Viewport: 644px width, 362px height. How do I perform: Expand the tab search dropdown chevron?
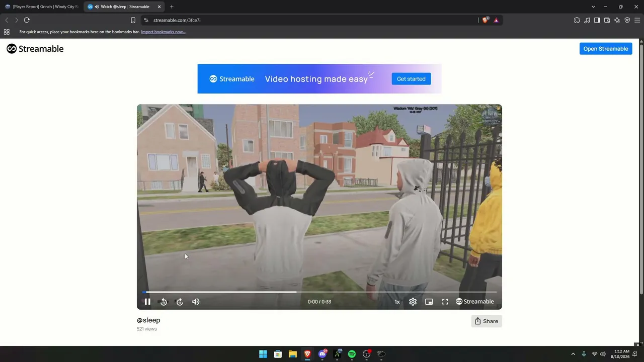593,7
